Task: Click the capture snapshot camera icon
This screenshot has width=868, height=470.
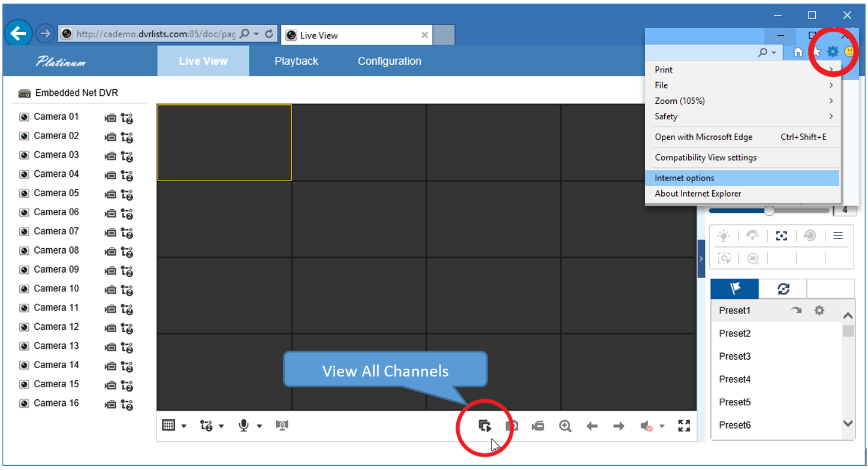Action: [x=512, y=426]
